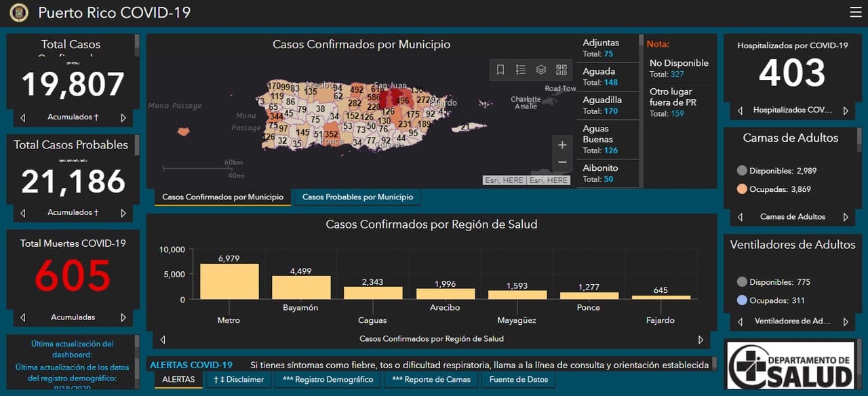
Task: Open the Reporte de Camas tab
Action: [x=431, y=380]
